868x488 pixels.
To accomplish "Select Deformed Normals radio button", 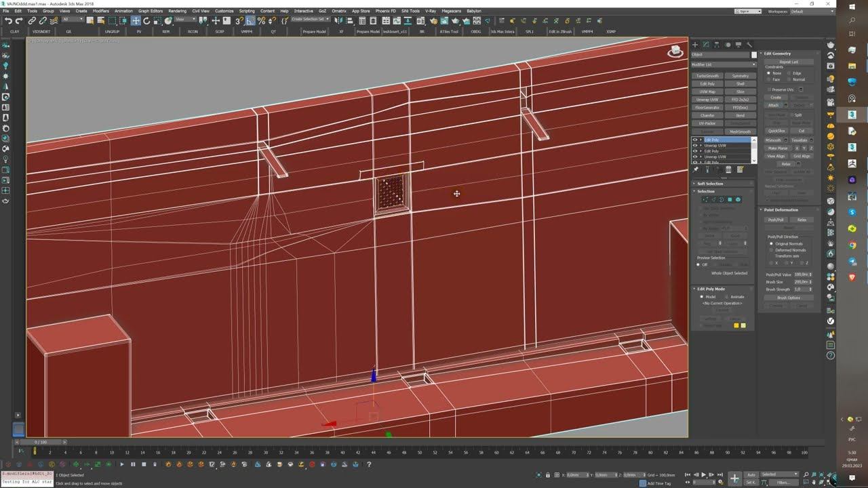I will coord(771,250).
